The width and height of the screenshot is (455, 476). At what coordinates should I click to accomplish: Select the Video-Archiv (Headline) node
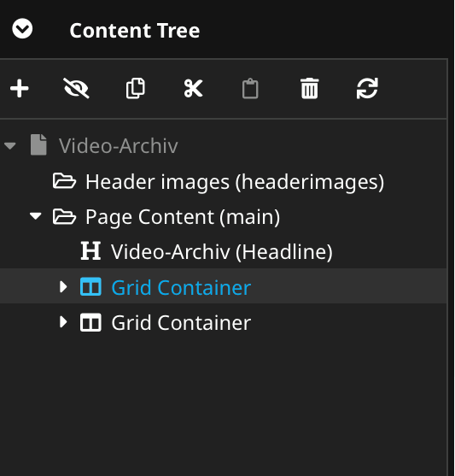click(222, 251)
